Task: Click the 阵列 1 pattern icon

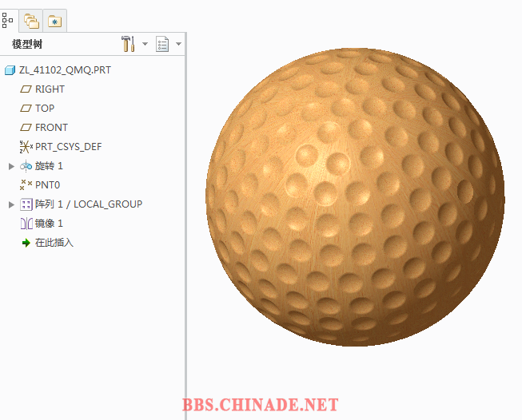Action: pyautogui.click(x=26, y=204)
